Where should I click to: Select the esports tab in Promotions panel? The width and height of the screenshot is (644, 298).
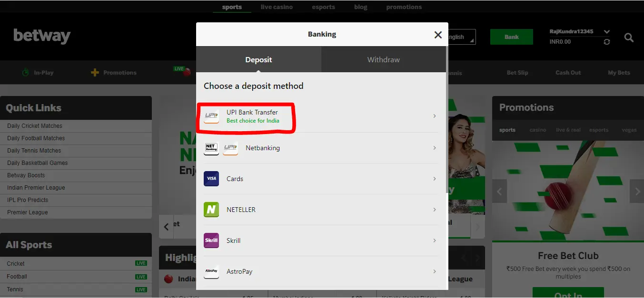tap(599, 130)
